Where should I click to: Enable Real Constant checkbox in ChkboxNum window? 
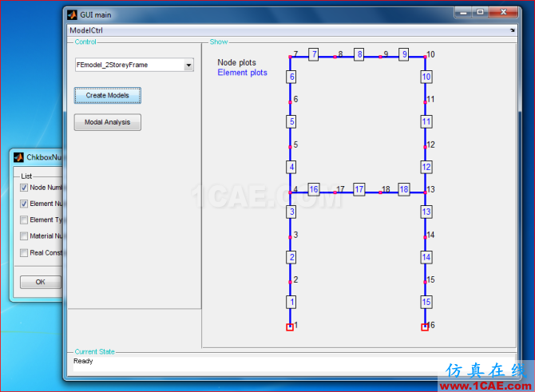tap(24, 253)
